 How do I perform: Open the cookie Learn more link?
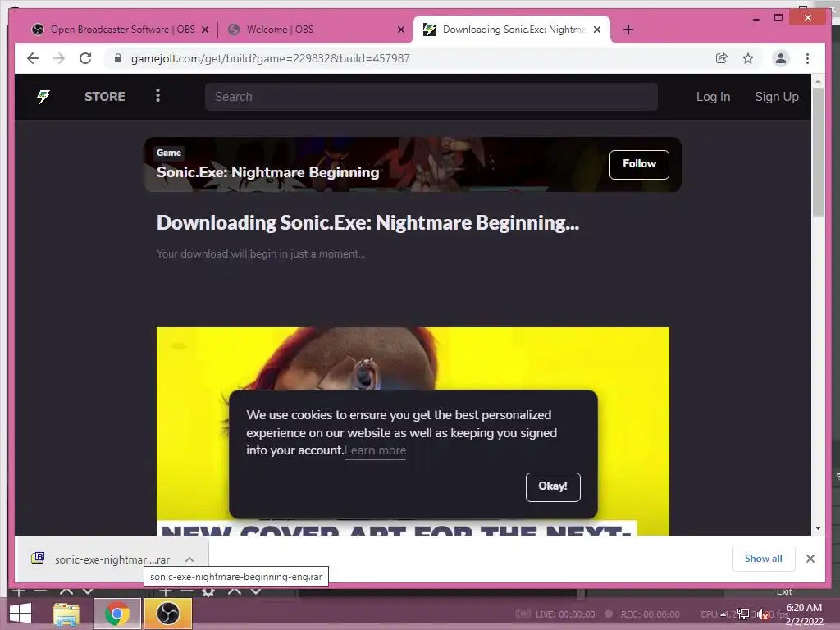coord(375,450)
